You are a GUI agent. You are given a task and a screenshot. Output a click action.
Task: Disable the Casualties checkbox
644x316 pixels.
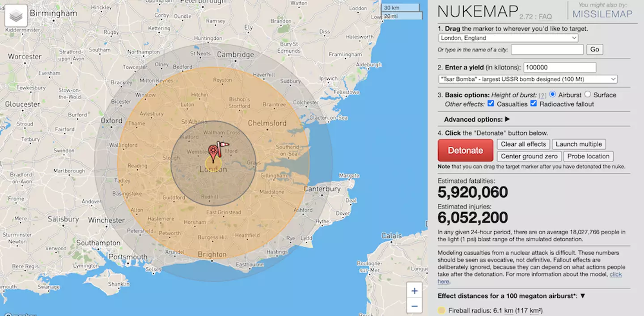[x=491, y=104]
